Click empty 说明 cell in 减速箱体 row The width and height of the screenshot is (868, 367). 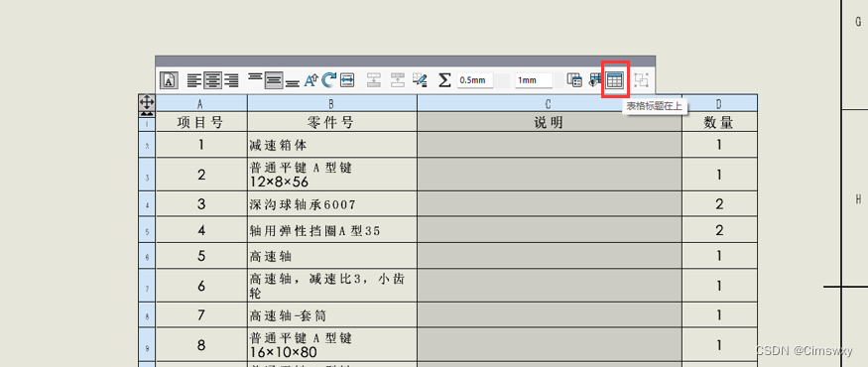[x=550, y=145]
